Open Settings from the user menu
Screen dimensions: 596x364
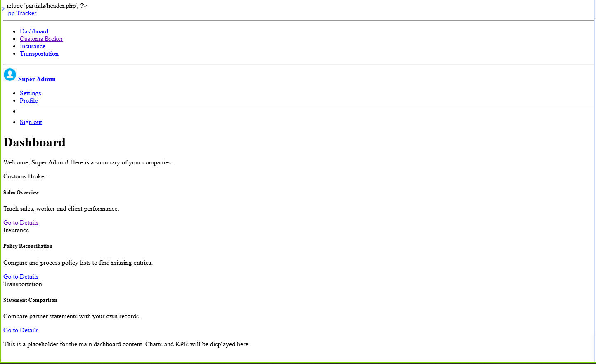pyautogui.click(x=31, y=93)
